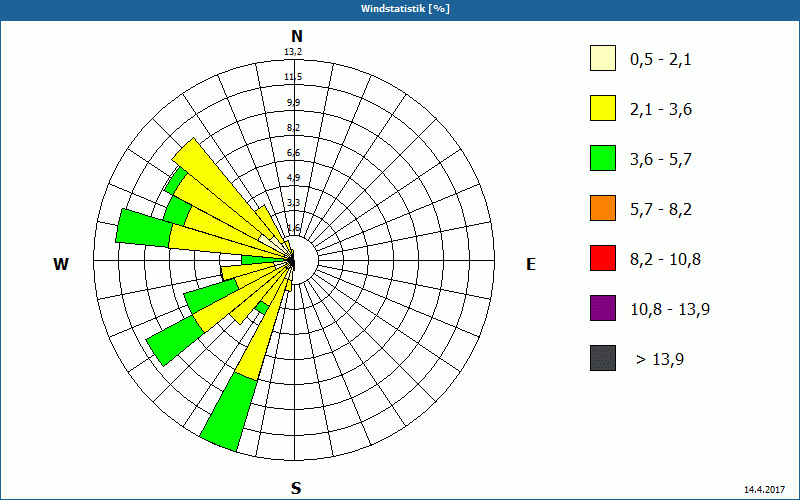Click the legend label '0,5 - 2,1'
800x500 pixels.
point(661,60)
